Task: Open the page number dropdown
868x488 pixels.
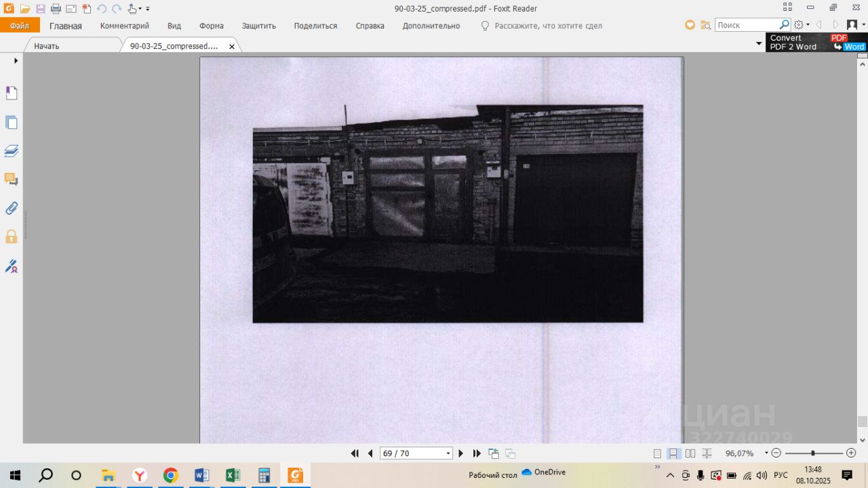Action: [448, 453]
